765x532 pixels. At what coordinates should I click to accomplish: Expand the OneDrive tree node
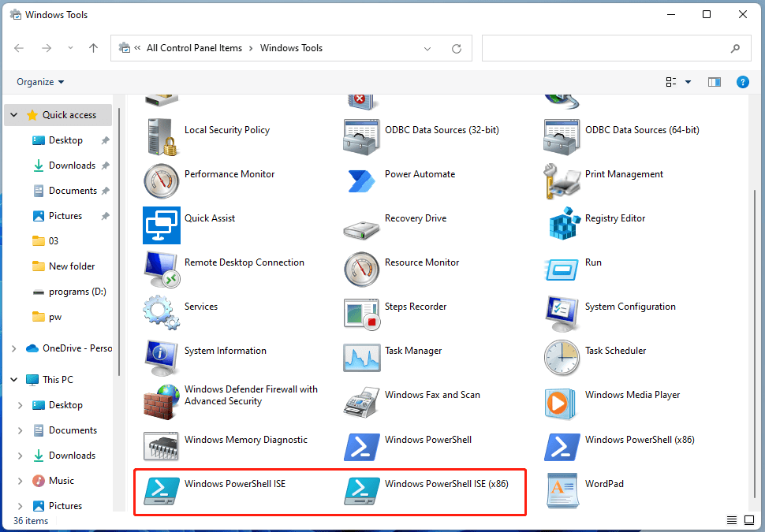14,348
